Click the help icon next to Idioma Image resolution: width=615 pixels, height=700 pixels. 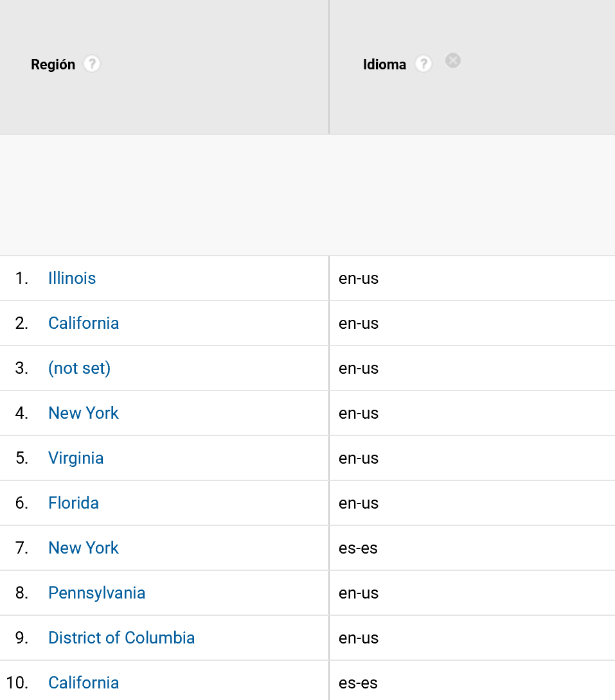[x=423, y=64]
